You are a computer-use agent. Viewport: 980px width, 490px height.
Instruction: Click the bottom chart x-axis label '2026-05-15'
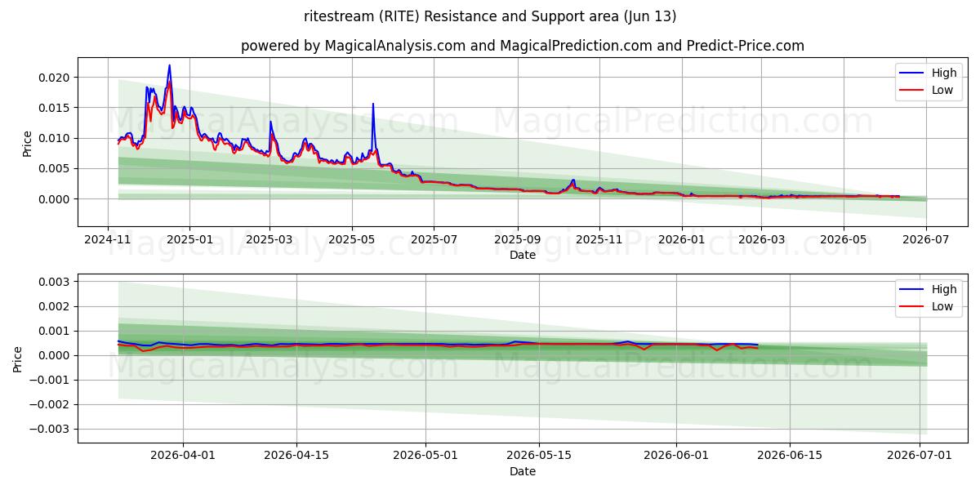(x=538, y=455)
